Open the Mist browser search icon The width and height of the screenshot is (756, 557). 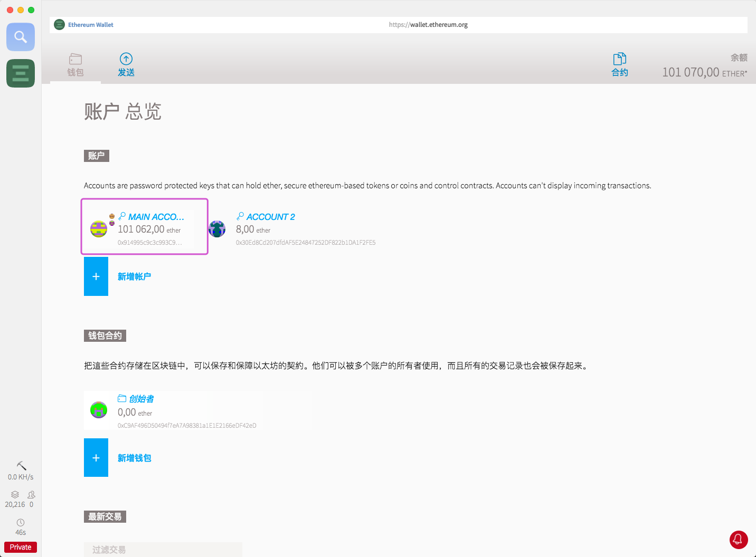[x=21, y=37]
